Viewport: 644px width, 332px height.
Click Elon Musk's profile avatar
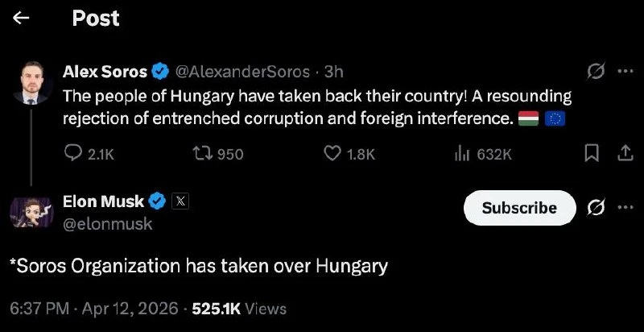[32, 213]
